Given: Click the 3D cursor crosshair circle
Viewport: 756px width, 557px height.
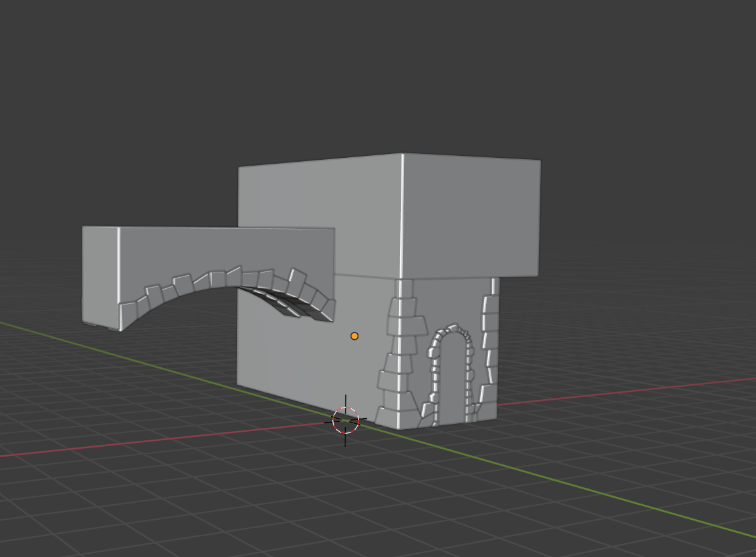Looking at the screenshot, I should (345, 421).
